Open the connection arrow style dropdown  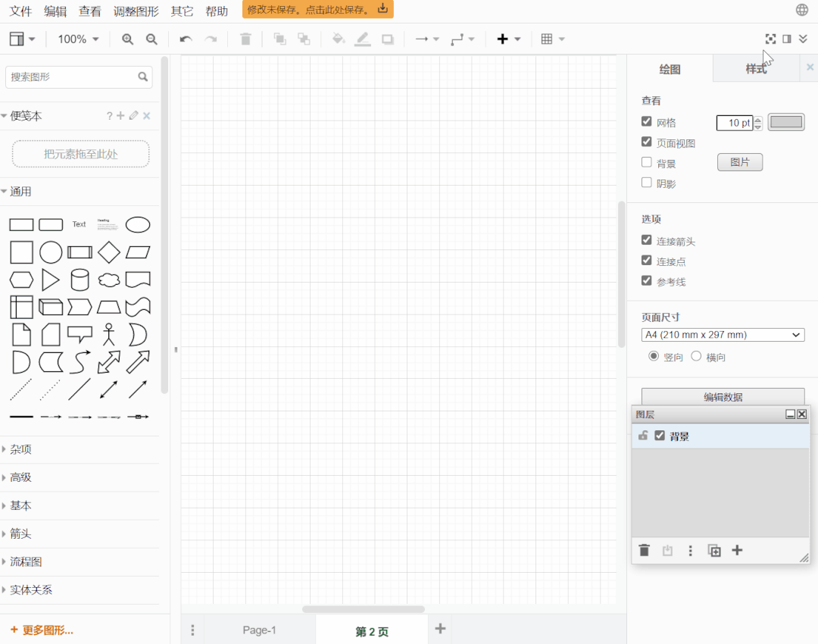[x=427, y=39]
